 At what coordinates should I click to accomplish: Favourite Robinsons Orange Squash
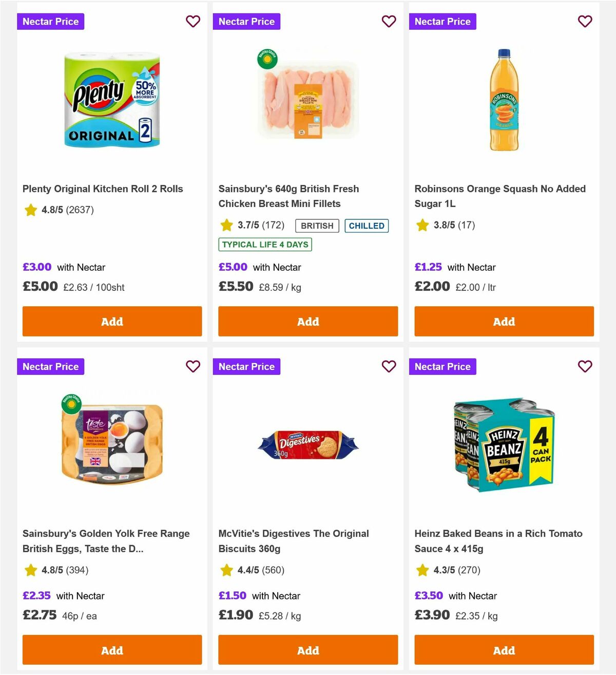click(x=585, y=22)
